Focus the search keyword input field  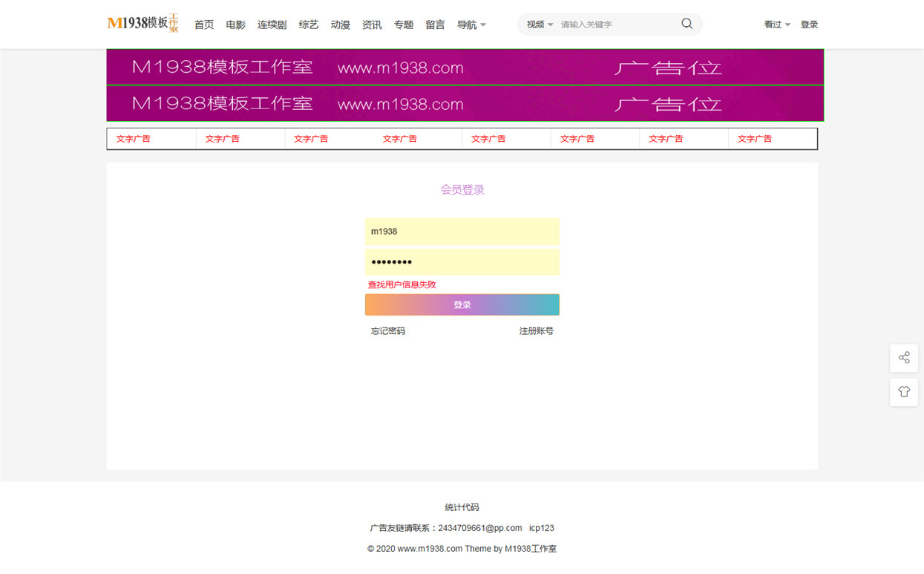click(x=617, y=25)
